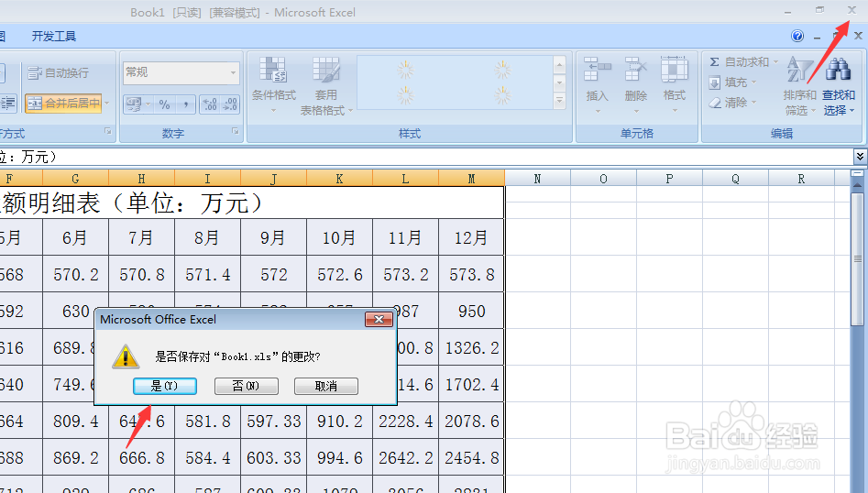This screenshot has height=493, width=868.
Task: Click the vertical split box above the scrollbar
Action: tap(858, 173)
